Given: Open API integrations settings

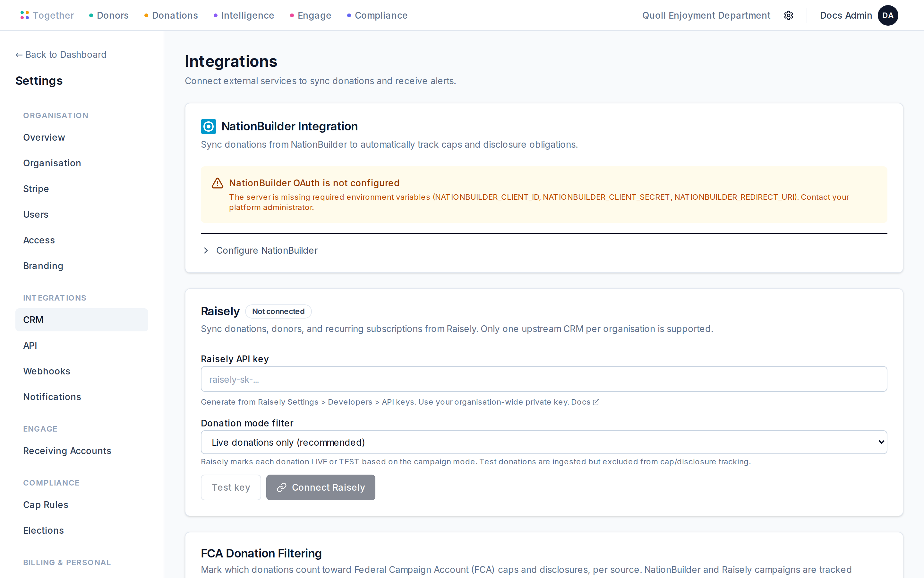Looking at the screenshot, I should [82, 346].
